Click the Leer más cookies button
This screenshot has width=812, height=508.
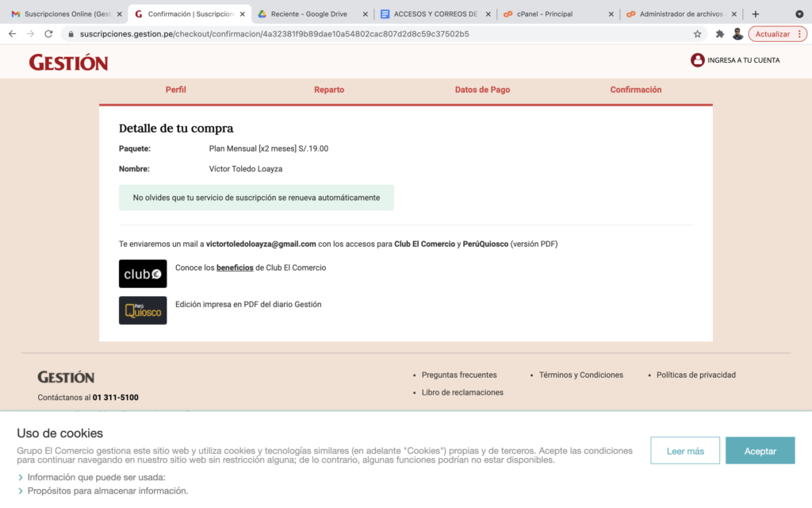pyautogui.click(x=685, y=451)
